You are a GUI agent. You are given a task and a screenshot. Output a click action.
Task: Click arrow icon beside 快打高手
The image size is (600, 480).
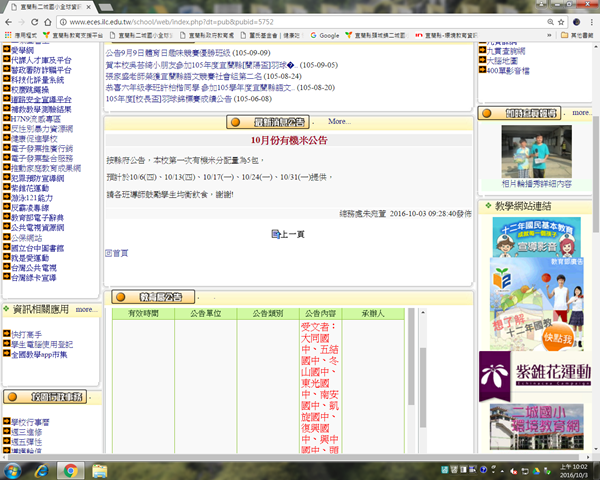[7, 334]
